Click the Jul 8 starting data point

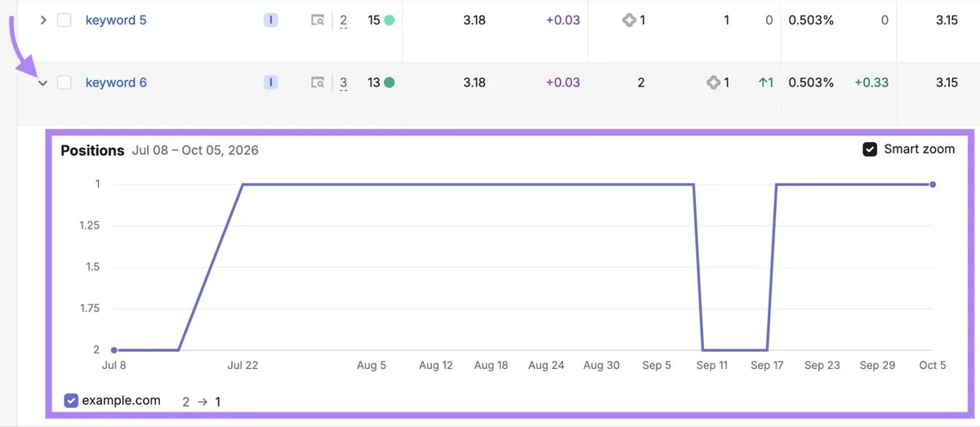(114, 350)
